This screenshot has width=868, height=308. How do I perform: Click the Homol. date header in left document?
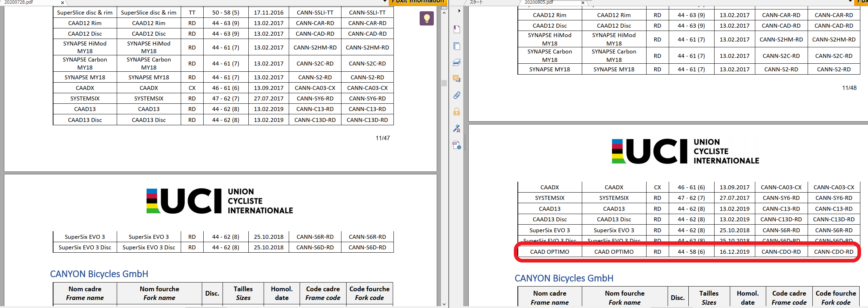point(282,293)
